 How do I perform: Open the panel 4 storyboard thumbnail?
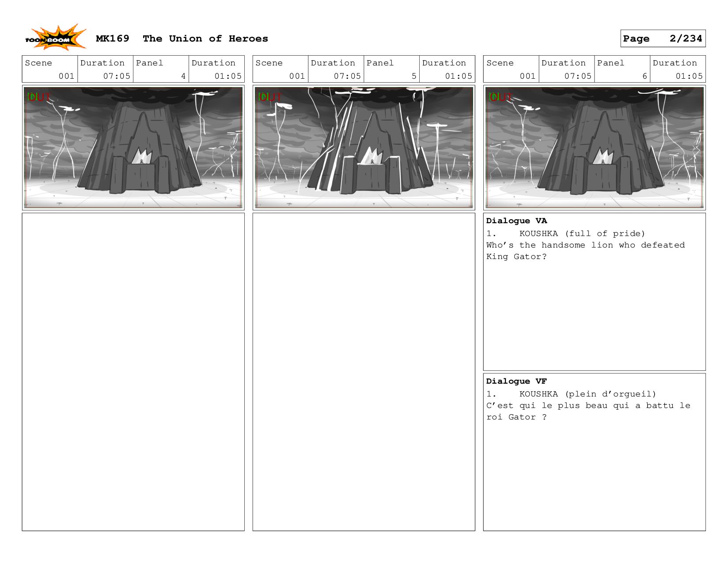(x=133, y=147)
